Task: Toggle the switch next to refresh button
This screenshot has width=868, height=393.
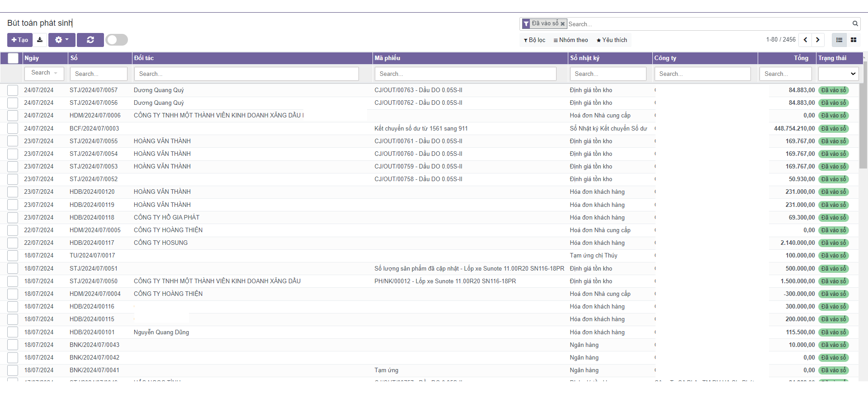Action: click(117, 40)
